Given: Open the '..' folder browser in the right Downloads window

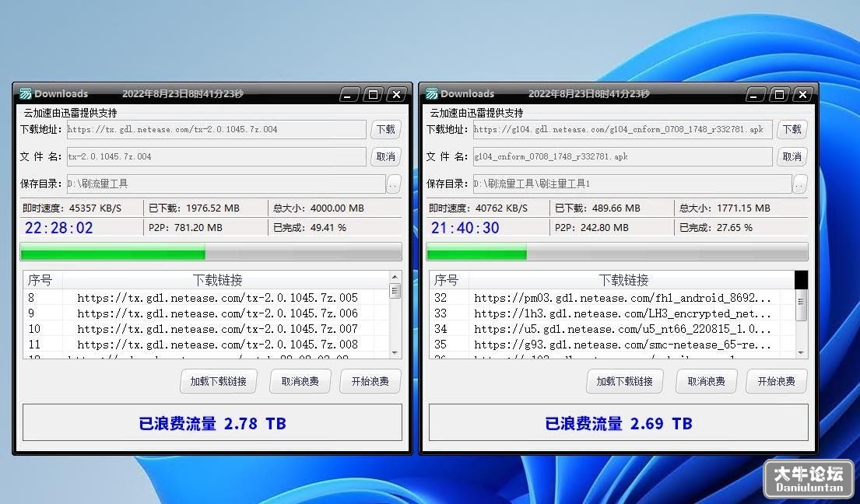Looking at the screenshot, I should (799, 184).
